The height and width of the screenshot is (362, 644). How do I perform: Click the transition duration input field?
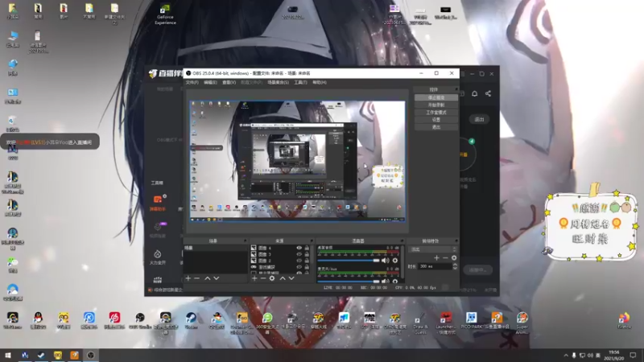[435, 266]
